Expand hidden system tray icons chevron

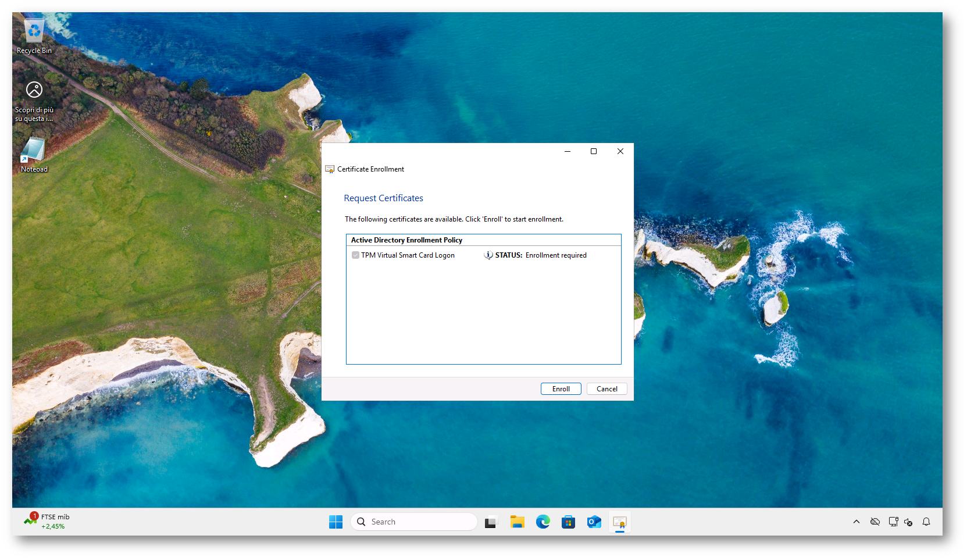click(856, 522)
